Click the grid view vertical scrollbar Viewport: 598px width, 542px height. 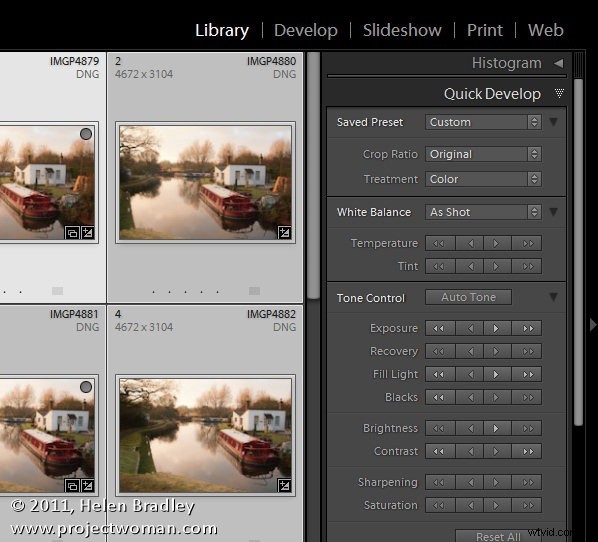pos(313,175)
